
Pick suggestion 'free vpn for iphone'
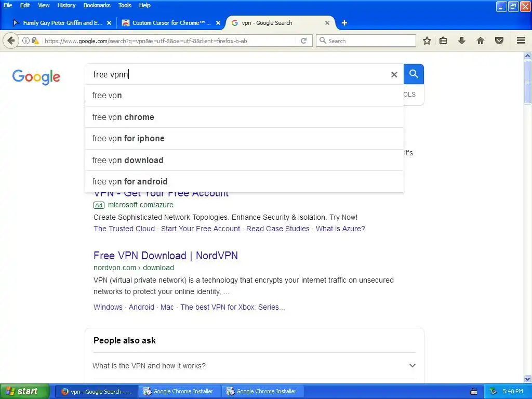[x=244, y=138]
